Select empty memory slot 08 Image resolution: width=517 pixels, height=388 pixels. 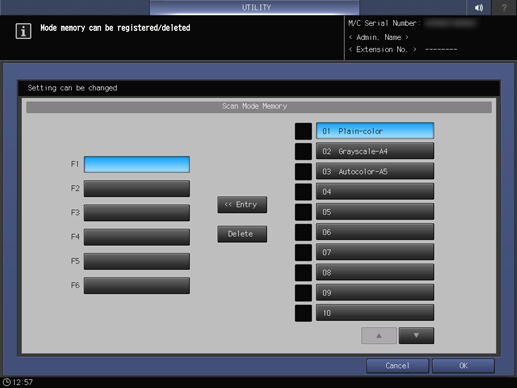click(x=375, y=273)
